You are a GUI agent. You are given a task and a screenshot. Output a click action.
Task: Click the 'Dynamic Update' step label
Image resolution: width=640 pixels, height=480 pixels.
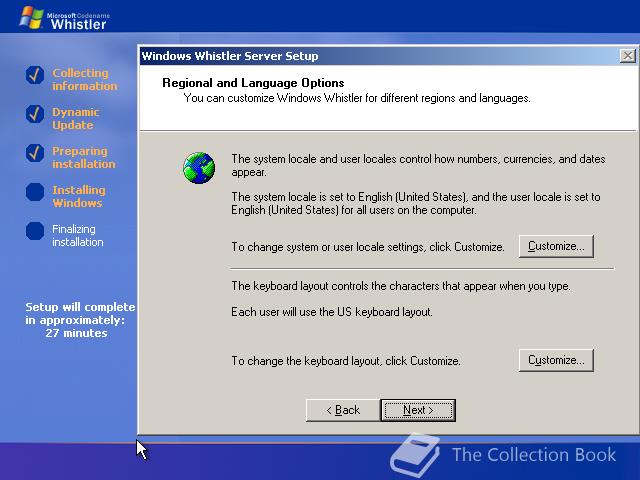pyautogui.click(x=76, y=118)
